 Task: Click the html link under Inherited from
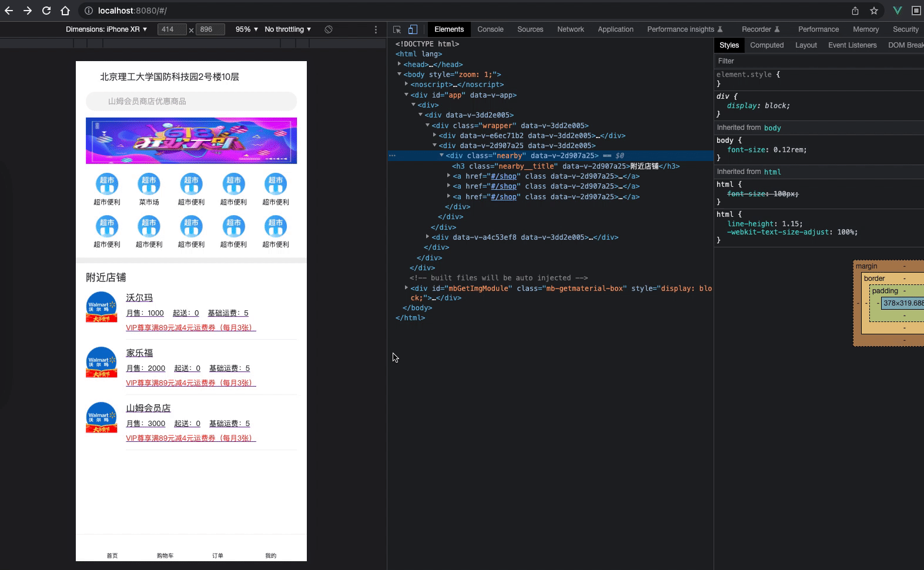click(772, 172)
